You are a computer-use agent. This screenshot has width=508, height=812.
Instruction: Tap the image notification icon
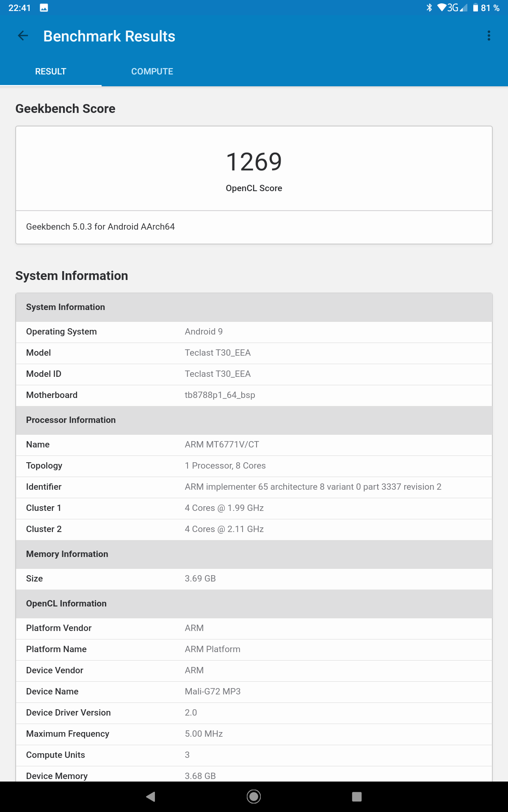tap(44, 8)
